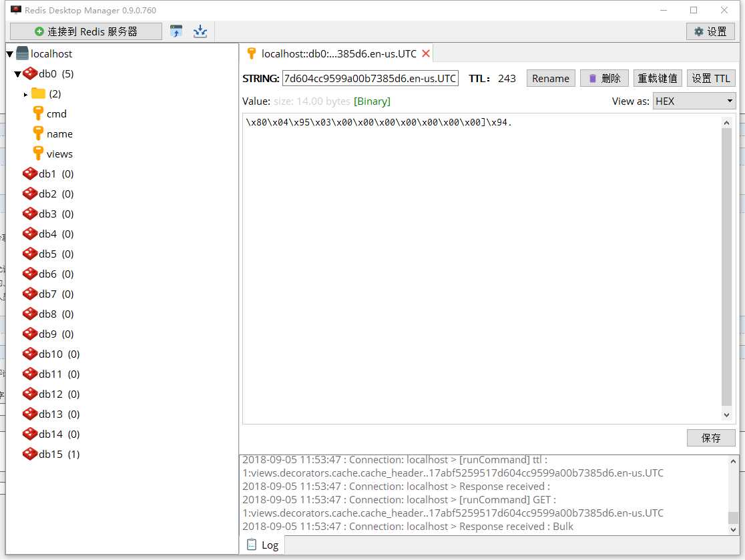Click the Set TTL button
This screenshot has height=560, width=745.
pyautogui.click(x=711, y=78)
